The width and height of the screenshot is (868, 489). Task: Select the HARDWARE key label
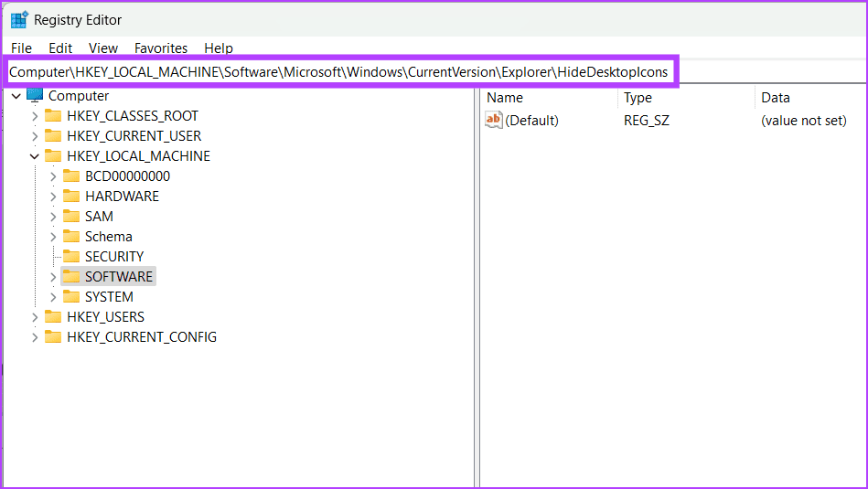tap(122, 196)
